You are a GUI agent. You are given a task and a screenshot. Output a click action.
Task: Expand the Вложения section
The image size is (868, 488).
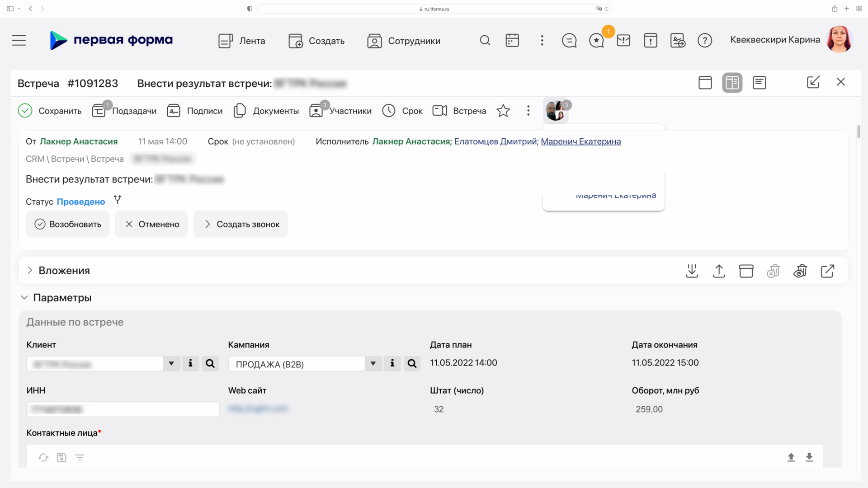pyautogui.click(x=30, y=270)
